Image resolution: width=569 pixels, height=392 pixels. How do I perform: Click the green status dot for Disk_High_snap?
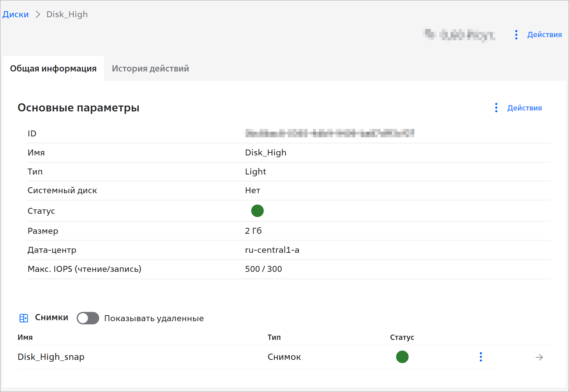[402, 357]
